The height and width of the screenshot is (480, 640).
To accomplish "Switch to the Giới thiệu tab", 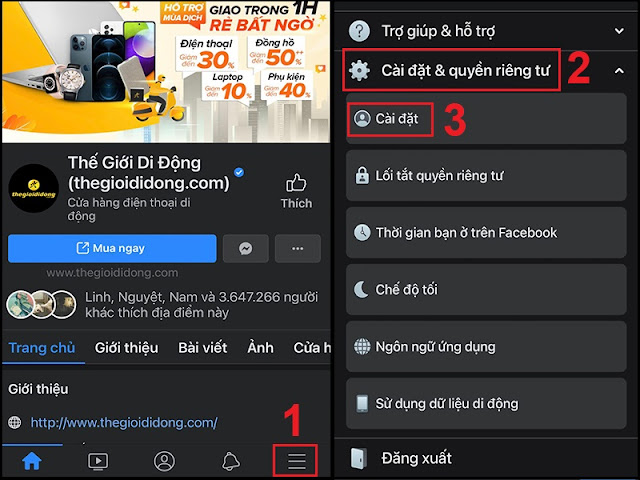I will (x=127, y=348).
